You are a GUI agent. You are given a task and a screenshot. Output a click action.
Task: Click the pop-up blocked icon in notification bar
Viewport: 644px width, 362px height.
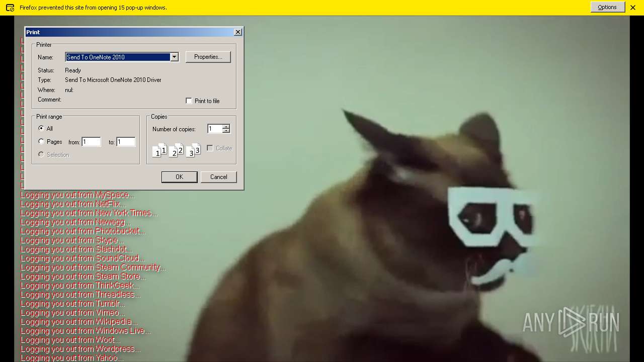coord(10,8)
